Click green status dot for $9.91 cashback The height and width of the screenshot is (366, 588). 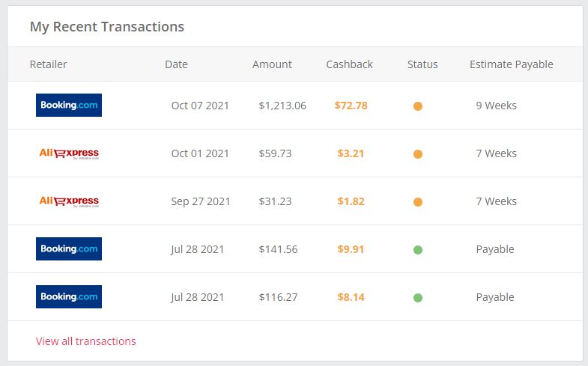pyautogui.click(x=418, y=250)
